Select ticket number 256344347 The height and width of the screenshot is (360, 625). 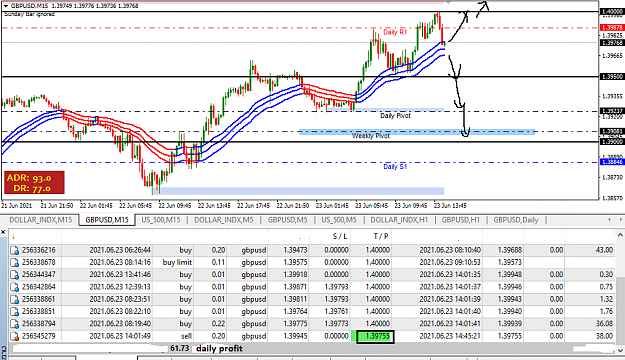[x=39, y=275]
